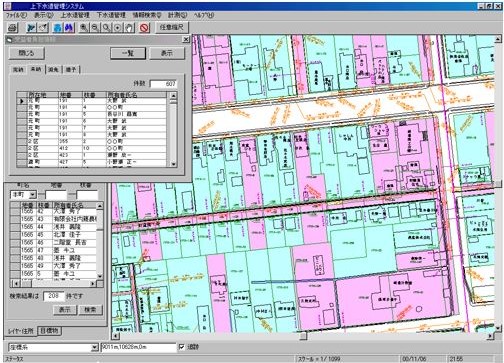
Task: Click the binoculars search icon
Action: click(69, 28)
